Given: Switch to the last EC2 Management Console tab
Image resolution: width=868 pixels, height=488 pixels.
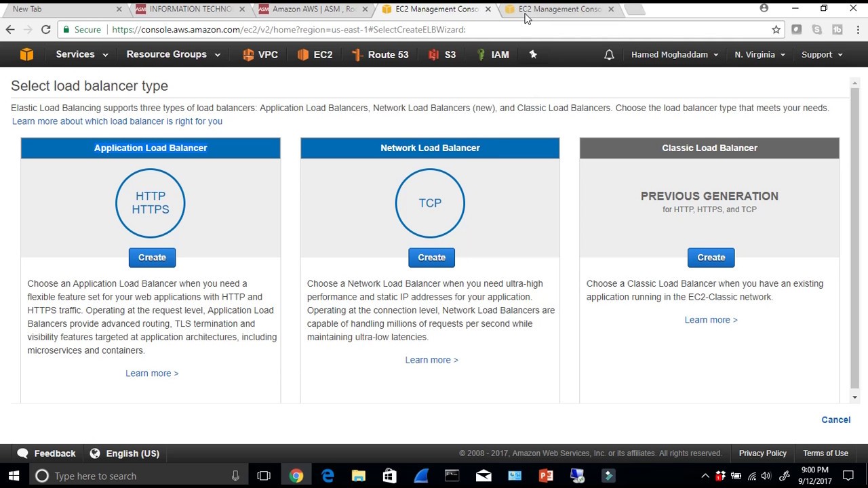Looking at the screenshot, I should coord(560,9).
